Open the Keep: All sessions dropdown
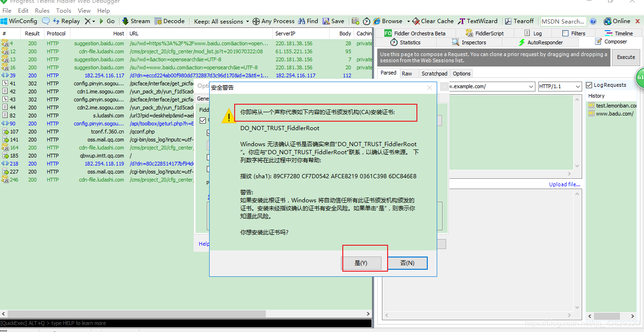This screenshot has height=332, width=644. point(221,21)
